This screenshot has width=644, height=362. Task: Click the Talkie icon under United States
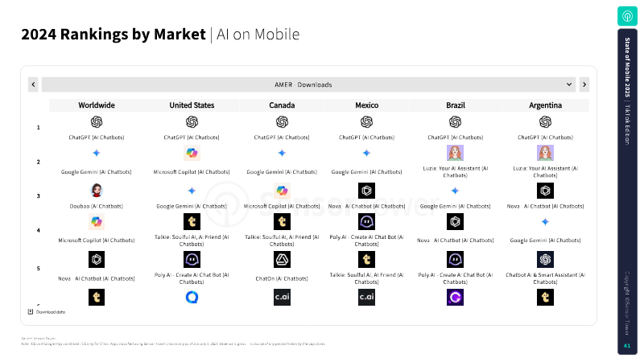(192, 222)
